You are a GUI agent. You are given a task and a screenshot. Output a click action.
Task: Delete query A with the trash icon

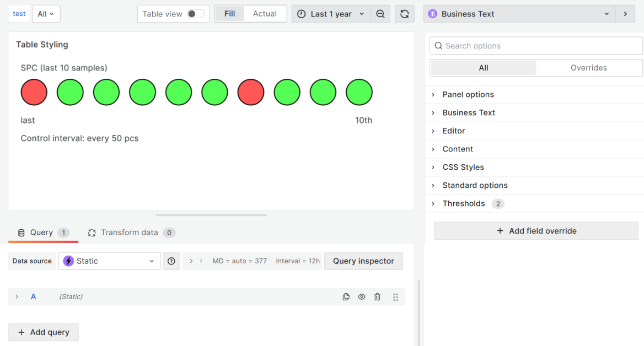(377, 297)
